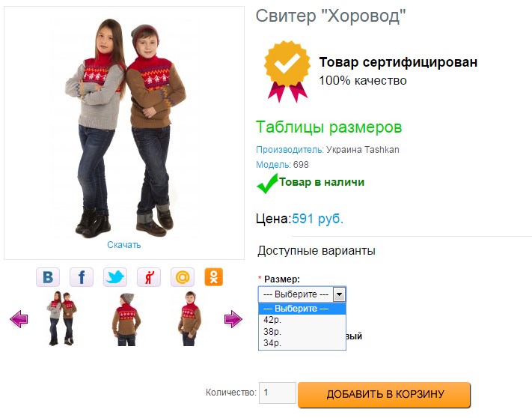Click the ДОБАВИТЬ В КОРЗИНУ button
This screenshot has height=418, width=532.
tap(385, 394)
